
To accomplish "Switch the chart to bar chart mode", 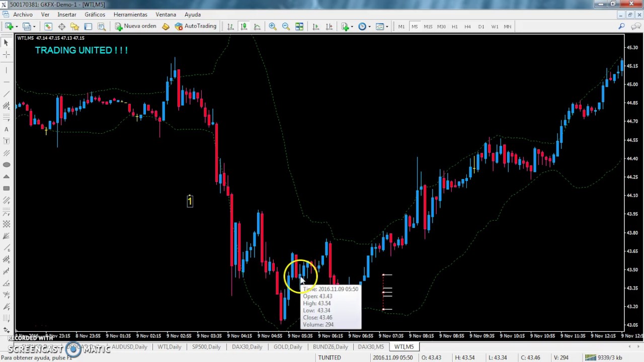I will (x=230, y=27).
